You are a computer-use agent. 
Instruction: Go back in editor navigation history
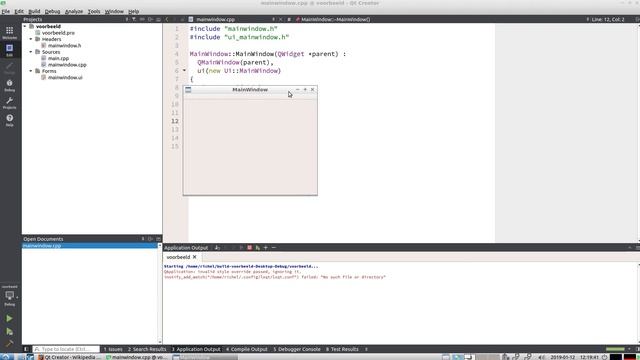point(167,19)
